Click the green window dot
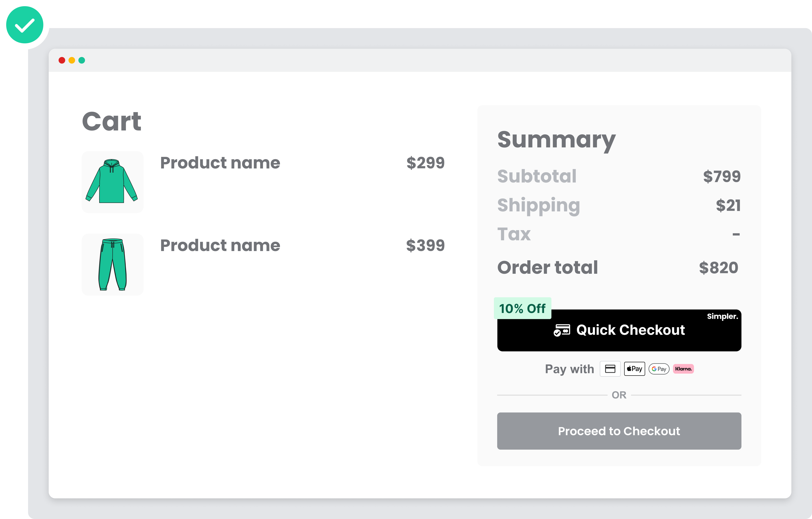This screenshot has width=812, height=519. [x=82, y=60]
